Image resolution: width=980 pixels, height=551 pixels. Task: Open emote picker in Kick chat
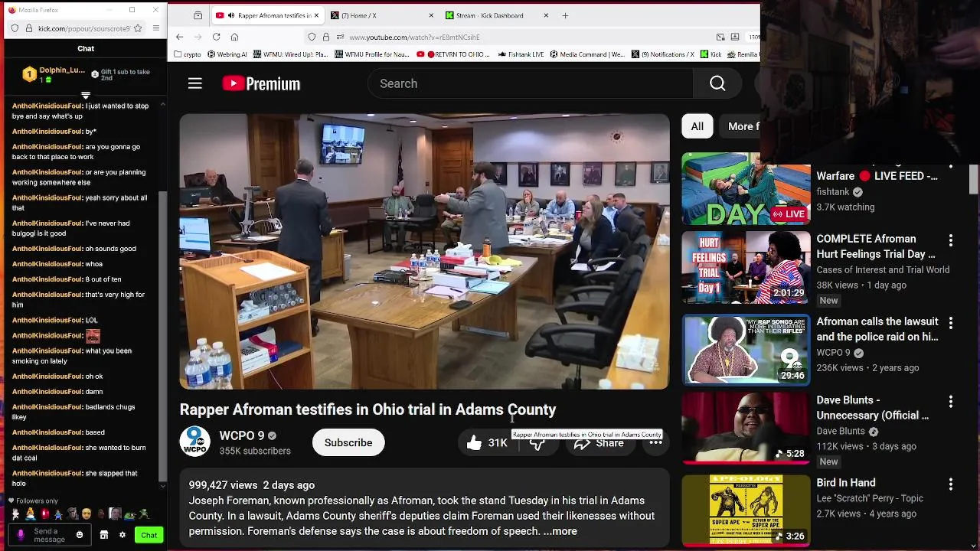[x=80, y=535]
